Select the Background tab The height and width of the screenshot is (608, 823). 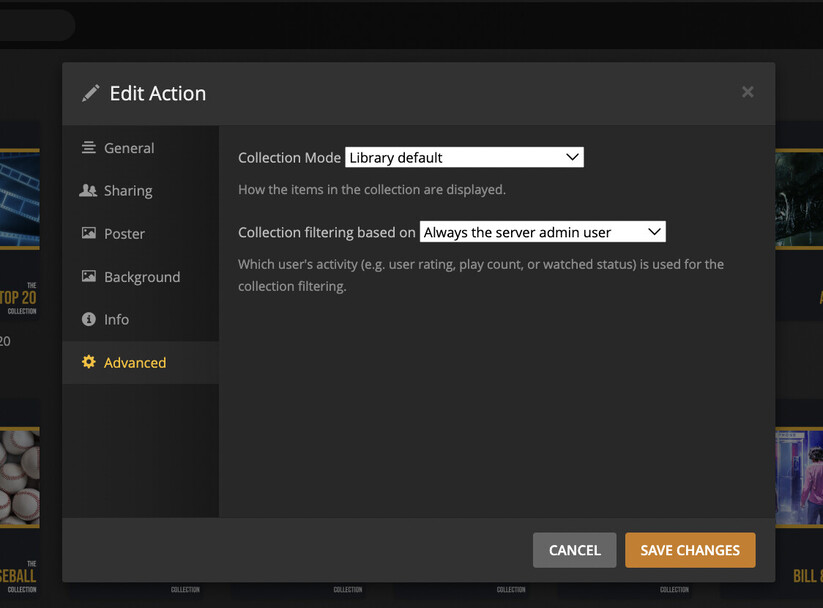tap(140, 277)
